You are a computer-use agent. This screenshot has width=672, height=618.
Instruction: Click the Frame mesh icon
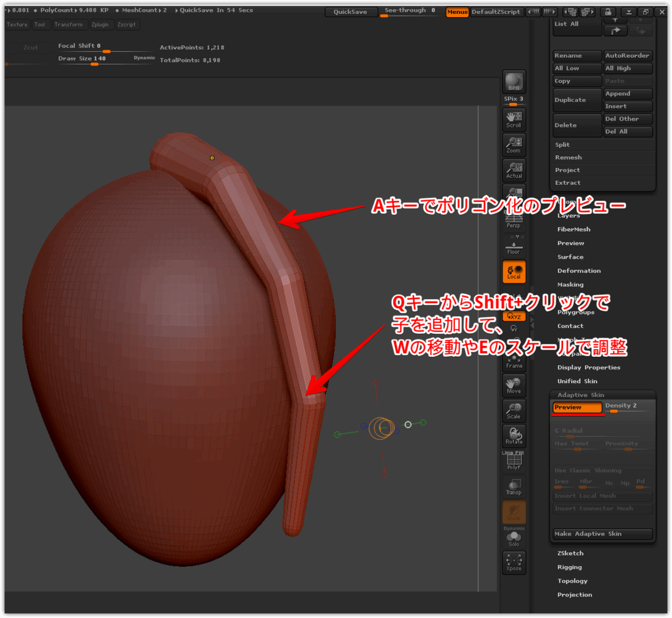(x=514, y=360)
